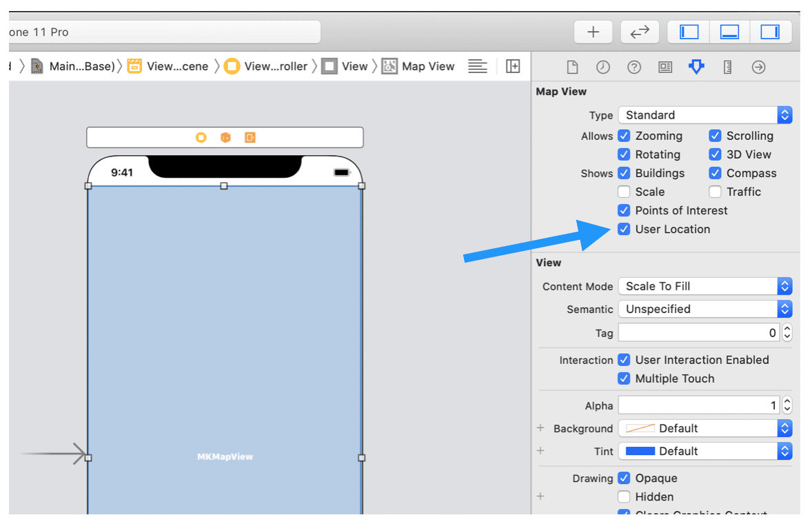Toggle the left Navigator panel
The image size is (812, 524).
(x=689, y=32)
